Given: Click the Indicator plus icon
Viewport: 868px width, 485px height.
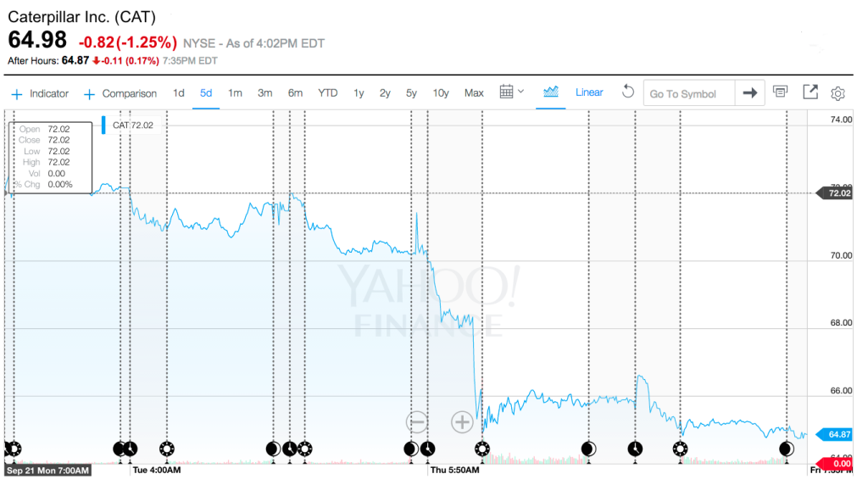Looking at the screenshot, I should coord(16,94).
